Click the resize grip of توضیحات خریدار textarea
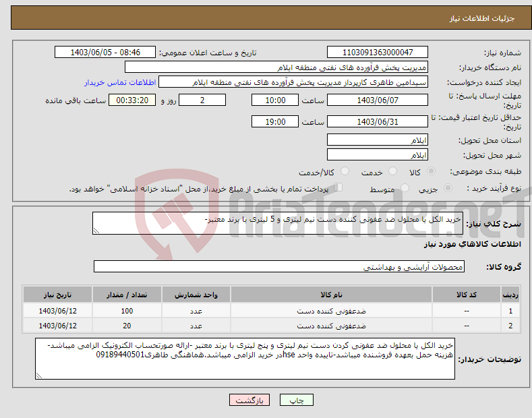Screen dimensions: 532x418 pyautogui.click(x=39, y=376)
